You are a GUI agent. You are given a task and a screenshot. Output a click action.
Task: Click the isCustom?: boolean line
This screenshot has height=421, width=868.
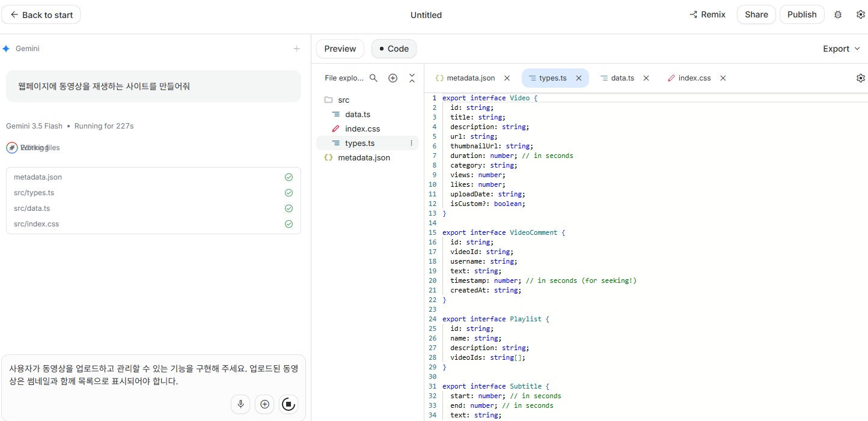[x=488, y=204]
